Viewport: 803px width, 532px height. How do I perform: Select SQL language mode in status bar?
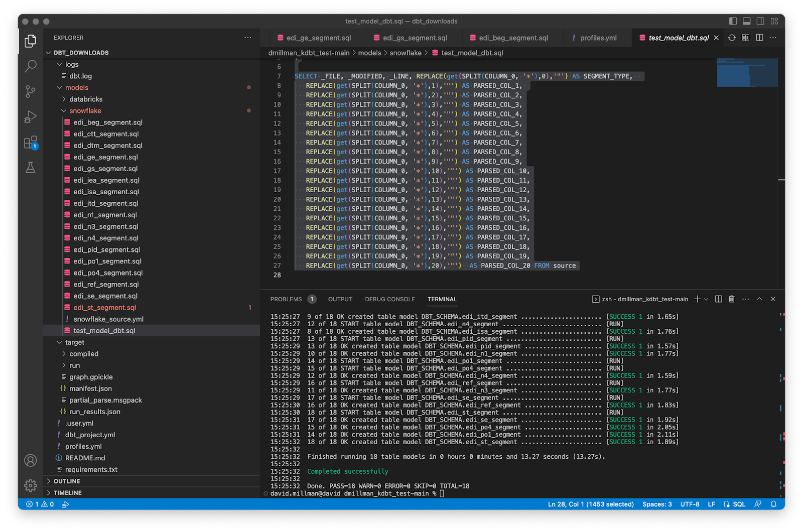click(739, 504)
